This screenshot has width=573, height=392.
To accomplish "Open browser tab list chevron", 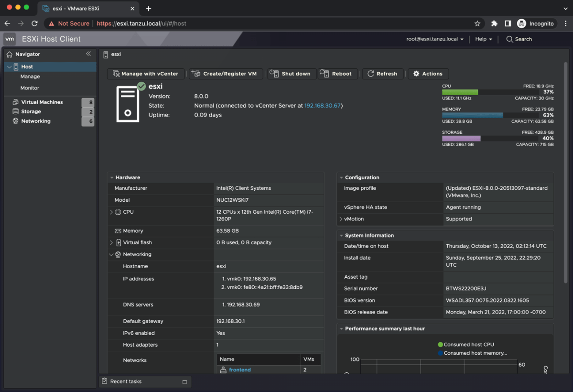I will (x=565, y=9).
